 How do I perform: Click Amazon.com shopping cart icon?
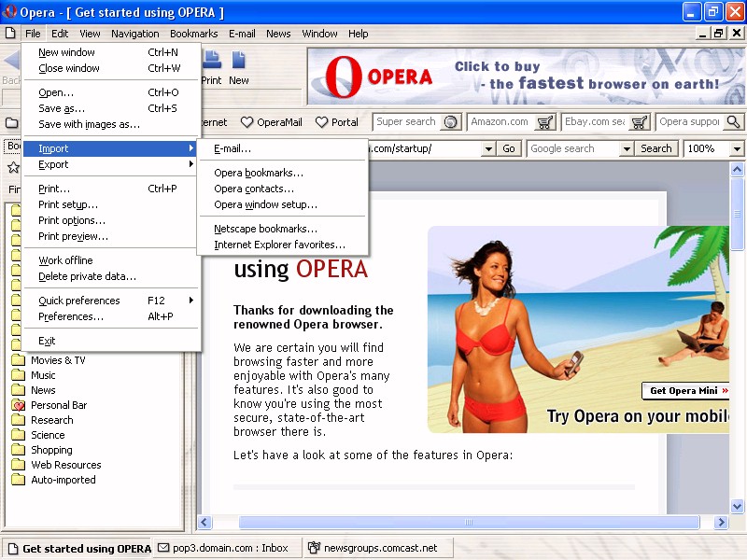[x=544, y=122]
